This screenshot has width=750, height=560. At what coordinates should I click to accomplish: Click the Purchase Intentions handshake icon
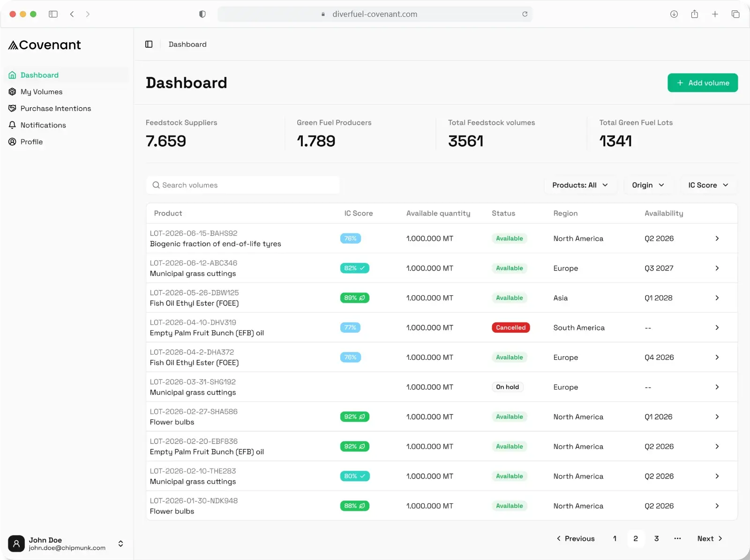[x=12, y=108]
